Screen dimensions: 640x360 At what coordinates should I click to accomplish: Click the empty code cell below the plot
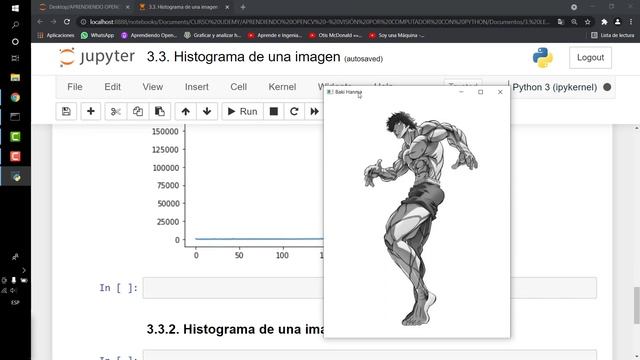[369, 288]
